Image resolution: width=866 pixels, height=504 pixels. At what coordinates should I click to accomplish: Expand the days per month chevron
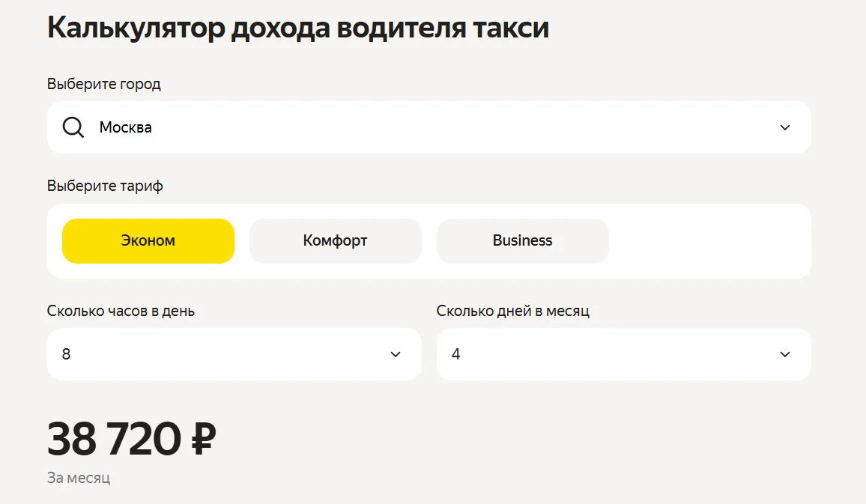pos(785,354)
